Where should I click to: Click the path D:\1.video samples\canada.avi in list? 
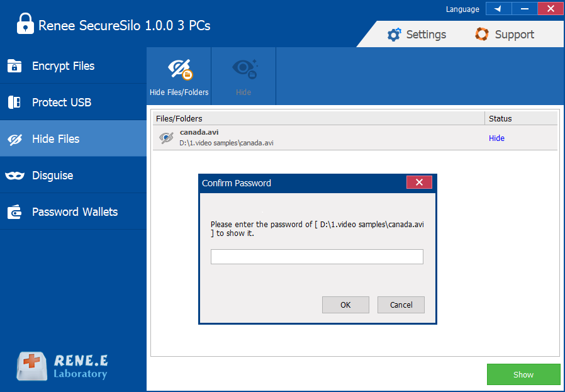pyautogui.click(x=227, y=143)
